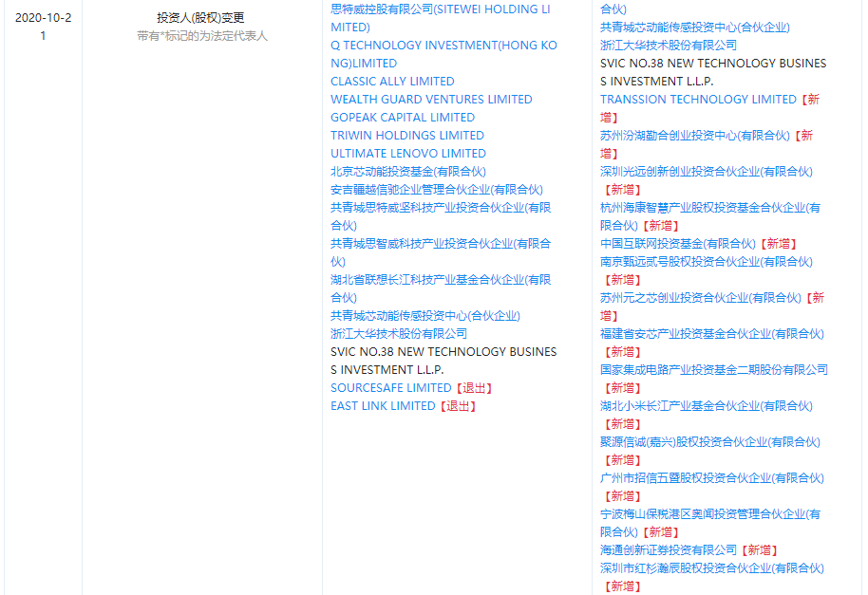Click 南京甄远贰号股权投资合伙企业(有限合伙) link

(x=707, y=262)
